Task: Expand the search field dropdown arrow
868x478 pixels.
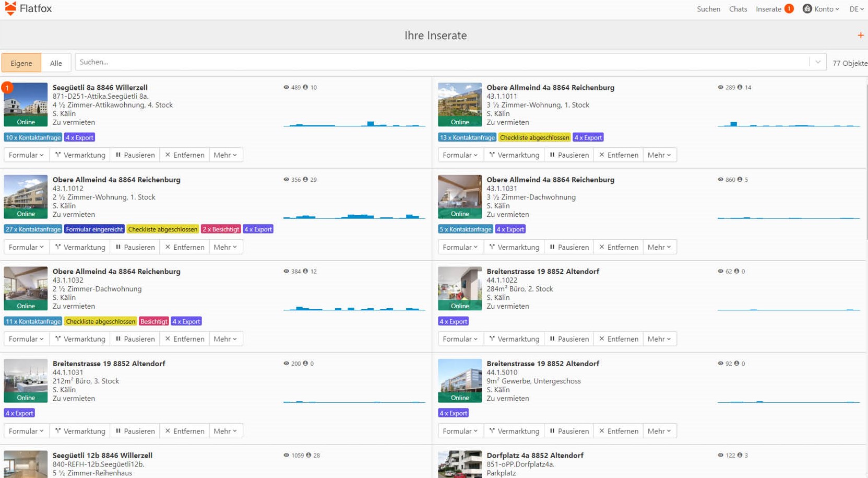Action: (x=817, y=62)
